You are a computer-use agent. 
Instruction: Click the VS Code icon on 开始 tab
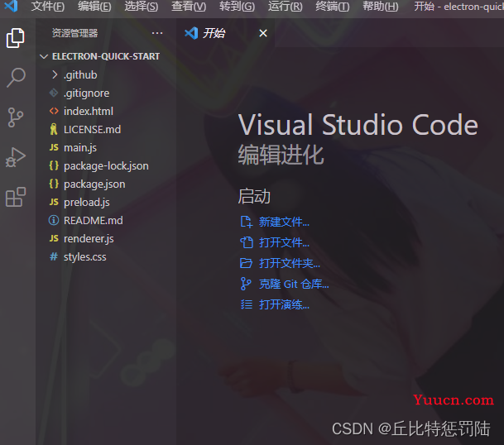click(x=191, y=33)
